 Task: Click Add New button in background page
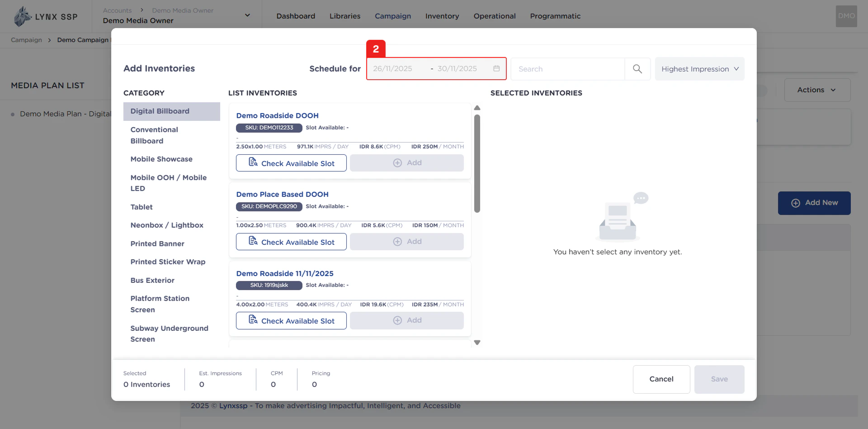coord(814,203)
